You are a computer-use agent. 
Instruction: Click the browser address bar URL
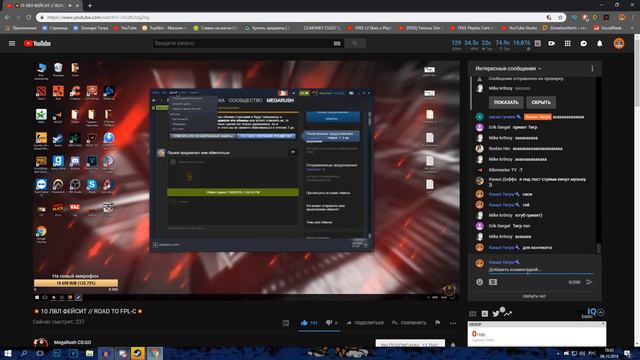pyautogui.click(x=98, y=18)
